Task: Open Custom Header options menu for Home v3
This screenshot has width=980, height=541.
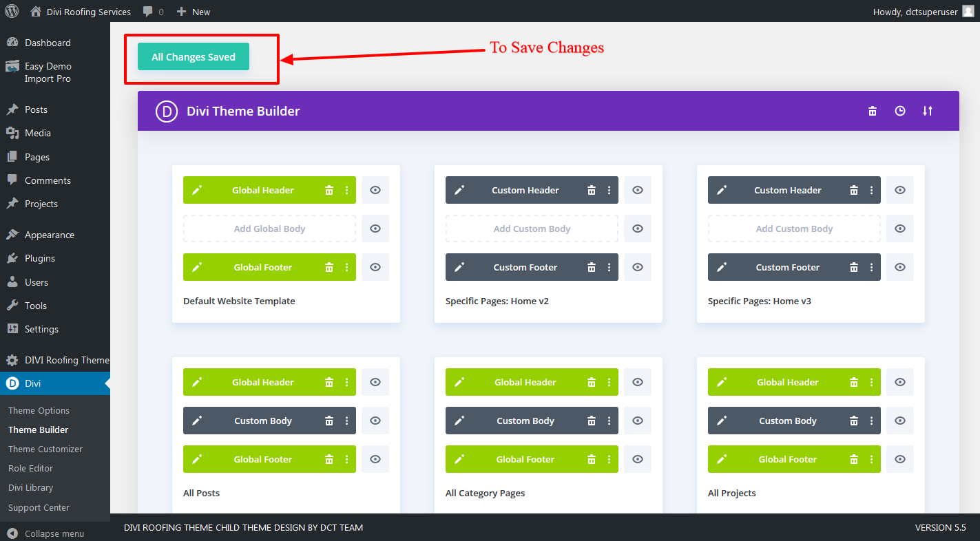Action: [871, 190]
